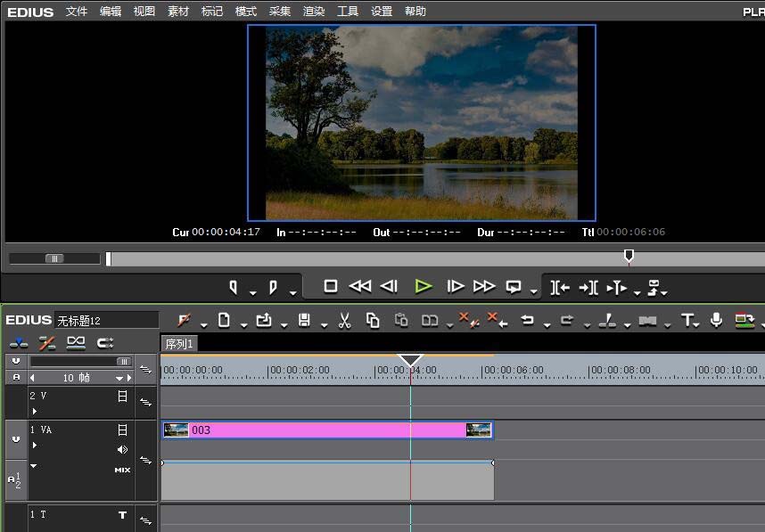Toggle snap to event magnet icon
The height and width of the screenshot is (532, 765).
point(105,343)
